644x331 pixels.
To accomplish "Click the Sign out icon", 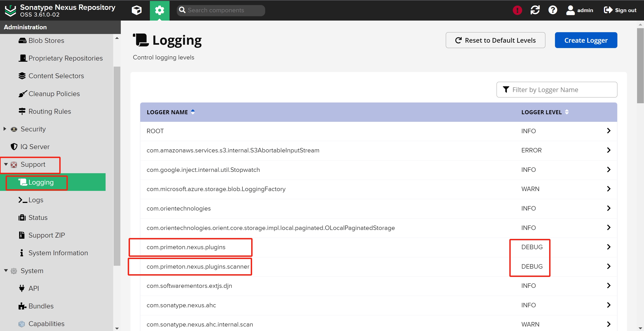I will pos(608,10).
